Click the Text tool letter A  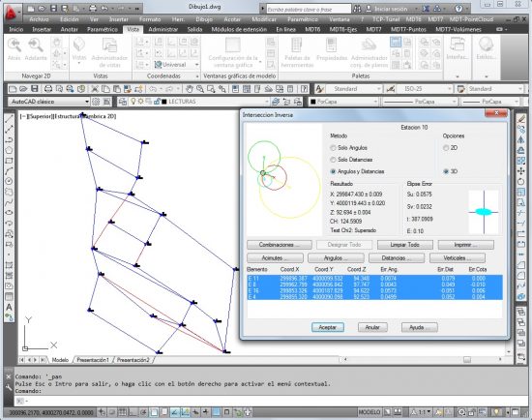click(9, 307)
